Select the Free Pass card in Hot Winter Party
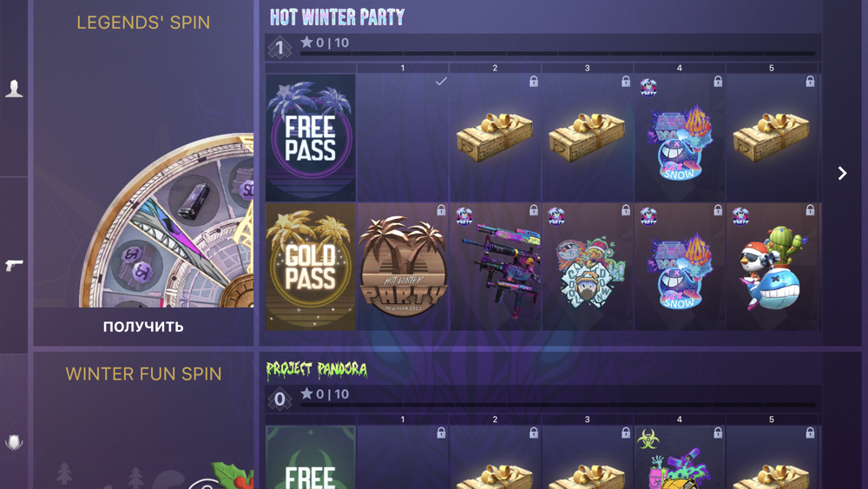868x489 pixels. 311,137
